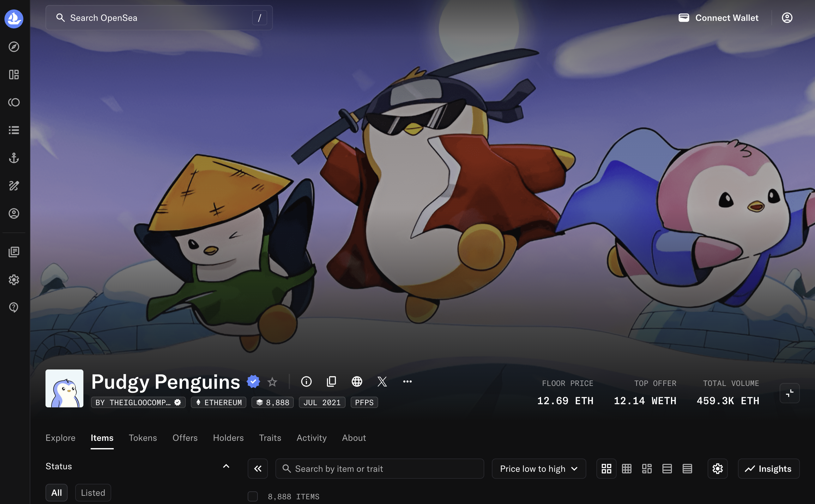Collapse the Status filter section

coord(226,466)
